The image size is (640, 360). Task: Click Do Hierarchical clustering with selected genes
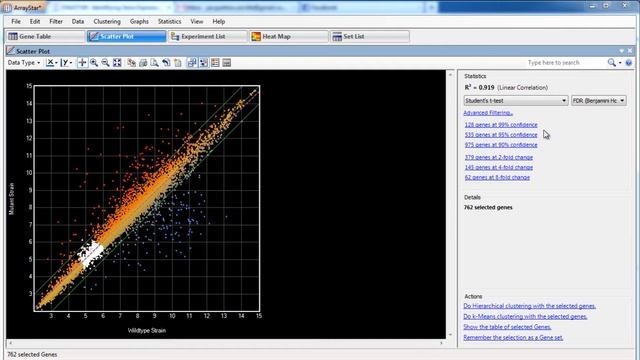click(x=529, y=306)
